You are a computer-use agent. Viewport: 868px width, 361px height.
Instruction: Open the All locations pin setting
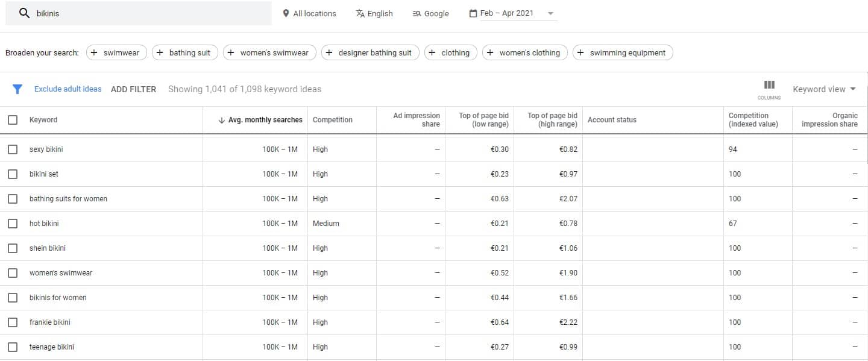309,13
